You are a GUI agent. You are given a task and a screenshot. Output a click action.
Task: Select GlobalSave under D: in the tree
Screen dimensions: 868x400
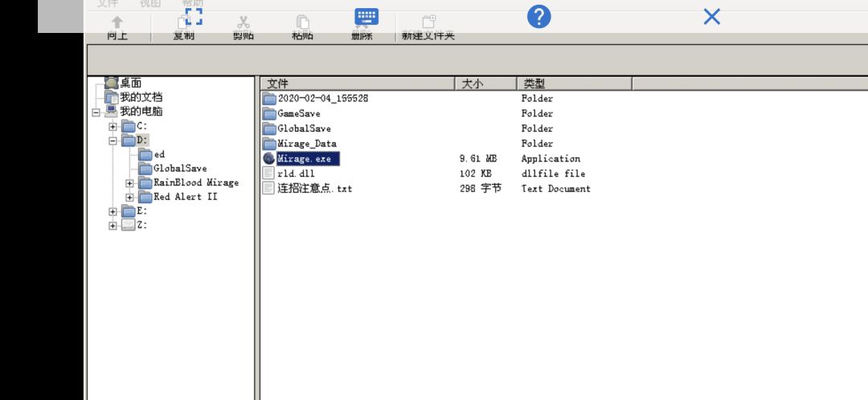(180, 168)
